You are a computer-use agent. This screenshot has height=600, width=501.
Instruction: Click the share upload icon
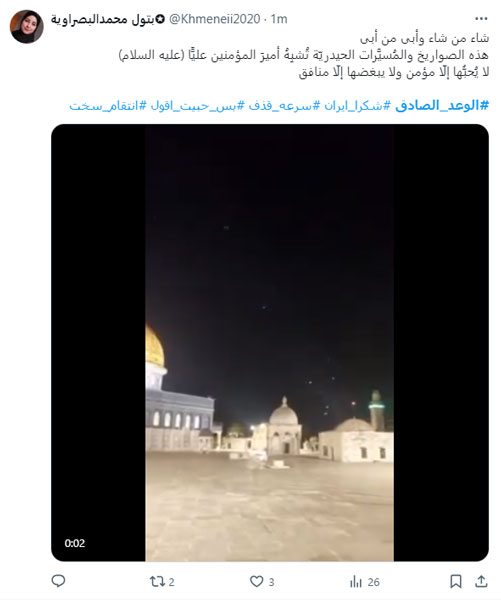pyautogui.click(x=481, y=581)
